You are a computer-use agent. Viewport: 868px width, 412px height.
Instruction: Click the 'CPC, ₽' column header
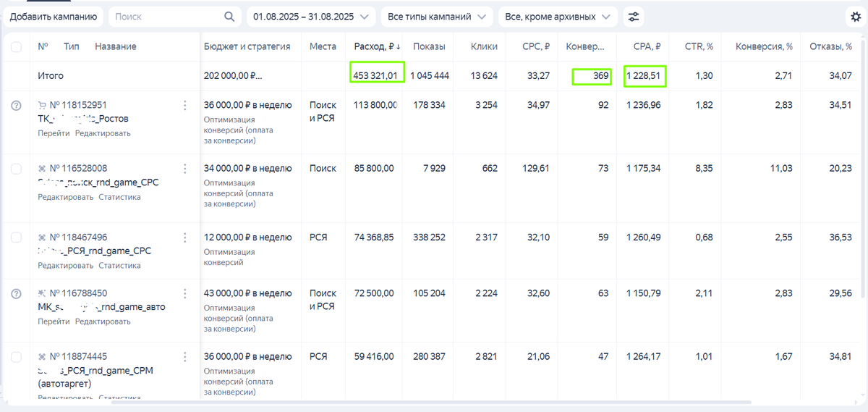pos(536,46)
